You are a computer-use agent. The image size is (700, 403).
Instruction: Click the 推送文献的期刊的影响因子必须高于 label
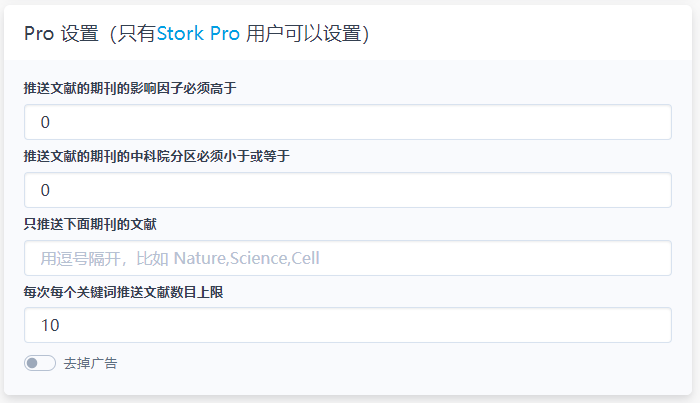point(130,88)
